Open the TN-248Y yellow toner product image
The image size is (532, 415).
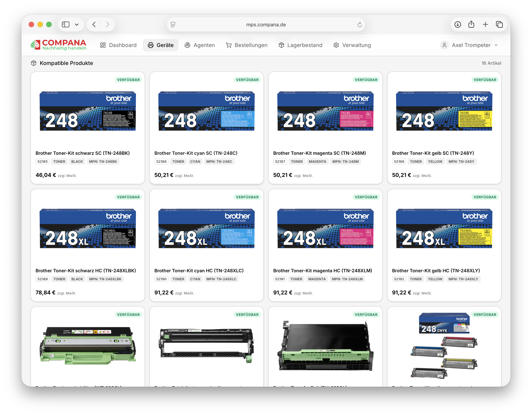(444, 111)
